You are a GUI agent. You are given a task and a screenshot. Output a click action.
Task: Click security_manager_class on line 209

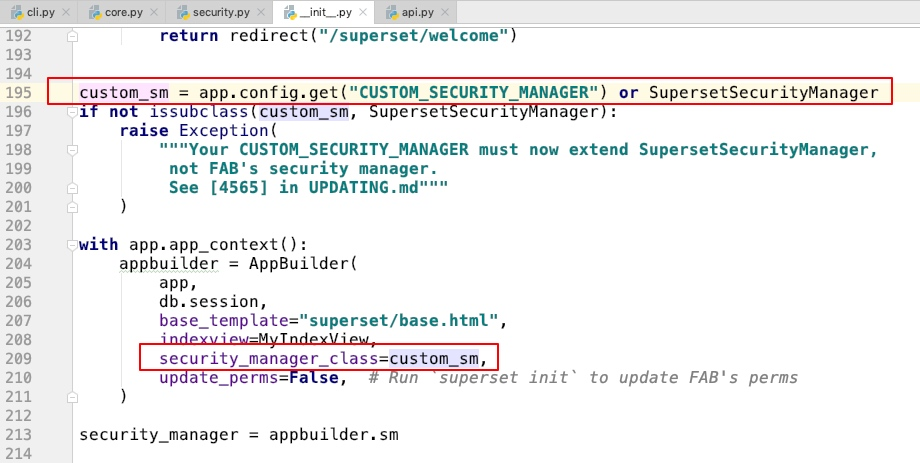(x=268, y=359)
